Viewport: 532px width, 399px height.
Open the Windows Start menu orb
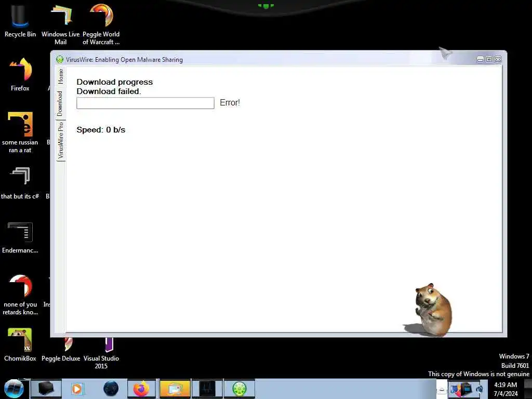14,389
